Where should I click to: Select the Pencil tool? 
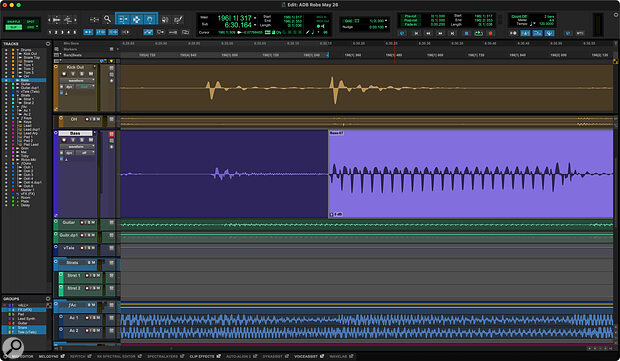point(178,19)
